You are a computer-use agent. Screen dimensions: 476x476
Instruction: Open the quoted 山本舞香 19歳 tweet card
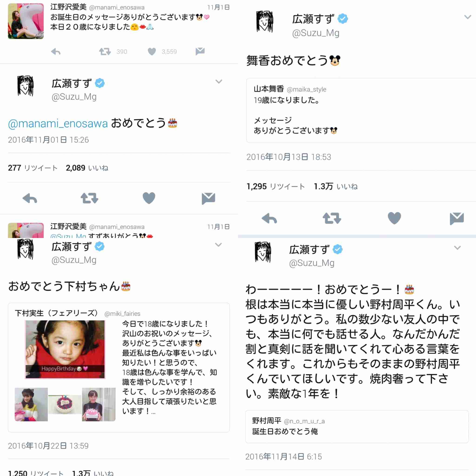361,110
